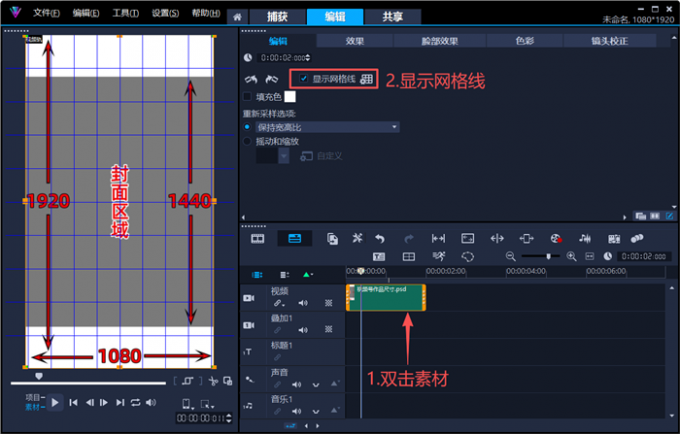680x434 pixels.
Task: Open pan and zoom icon in toolbar
Action: (x=468, y=238)
